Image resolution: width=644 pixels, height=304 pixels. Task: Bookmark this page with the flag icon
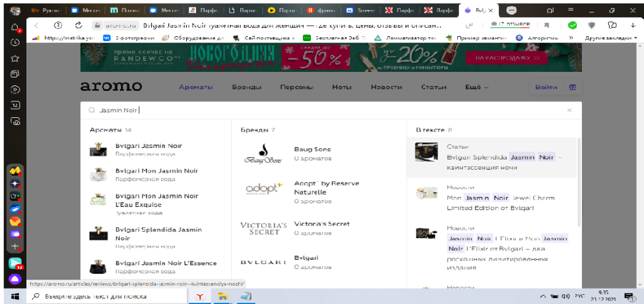(x=547, y=25)
